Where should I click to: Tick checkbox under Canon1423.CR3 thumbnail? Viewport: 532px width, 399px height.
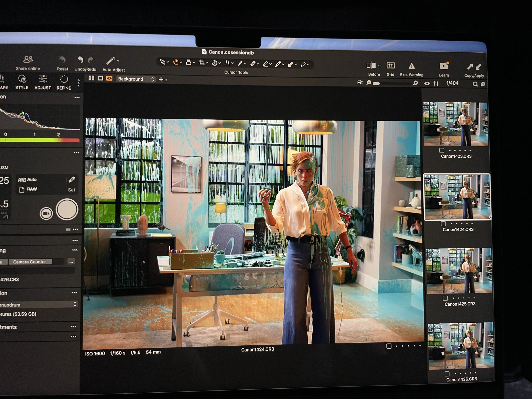point(442,151)
